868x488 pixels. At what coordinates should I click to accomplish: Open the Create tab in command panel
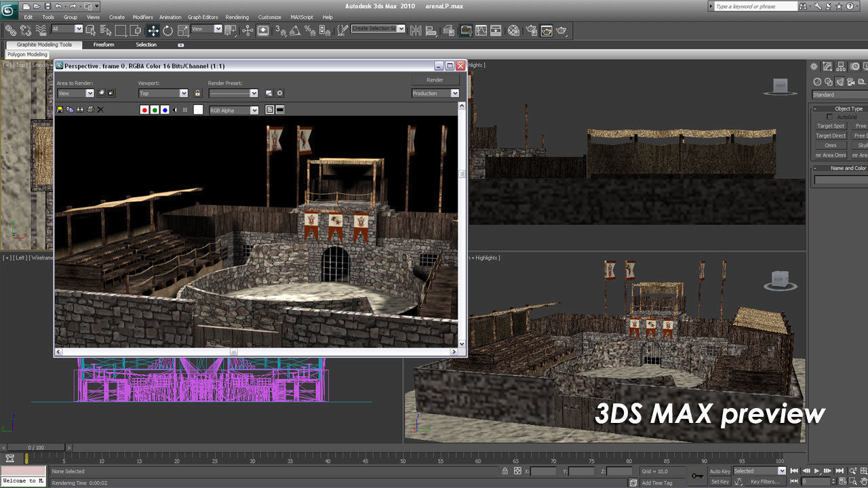(814, 66)
